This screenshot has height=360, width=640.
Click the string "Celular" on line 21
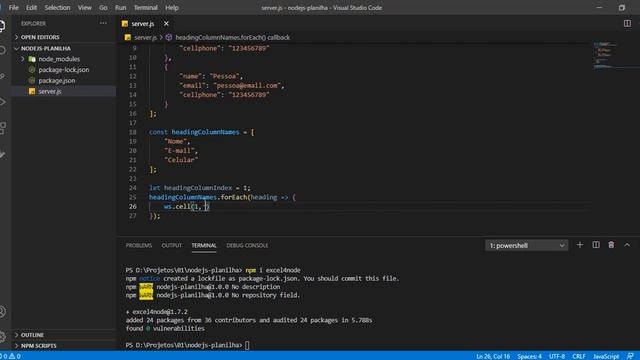(181, 160)
